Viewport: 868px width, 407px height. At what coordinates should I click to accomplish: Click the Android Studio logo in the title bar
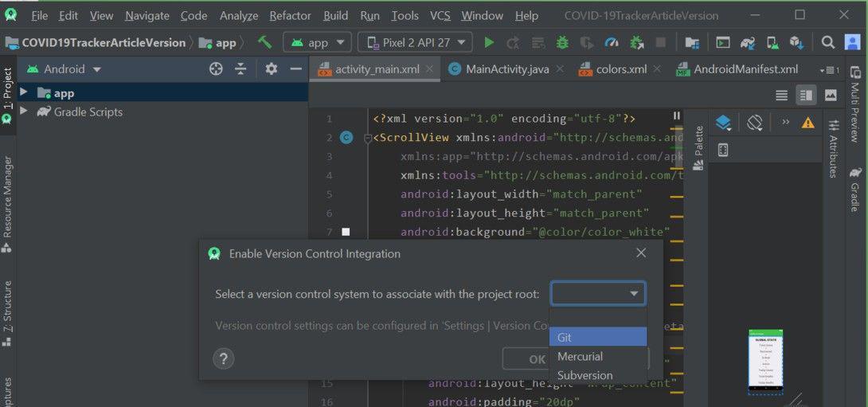(10, 15)
